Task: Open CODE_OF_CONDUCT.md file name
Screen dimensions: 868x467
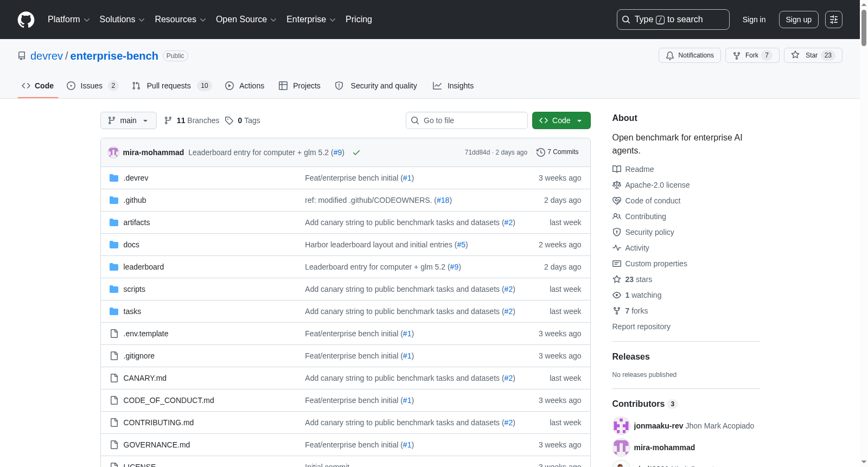Action: click(x=169, y=400)
